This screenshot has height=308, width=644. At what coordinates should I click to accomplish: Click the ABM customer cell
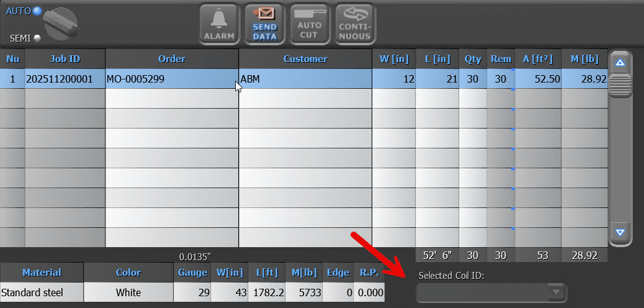click(305, 79)
